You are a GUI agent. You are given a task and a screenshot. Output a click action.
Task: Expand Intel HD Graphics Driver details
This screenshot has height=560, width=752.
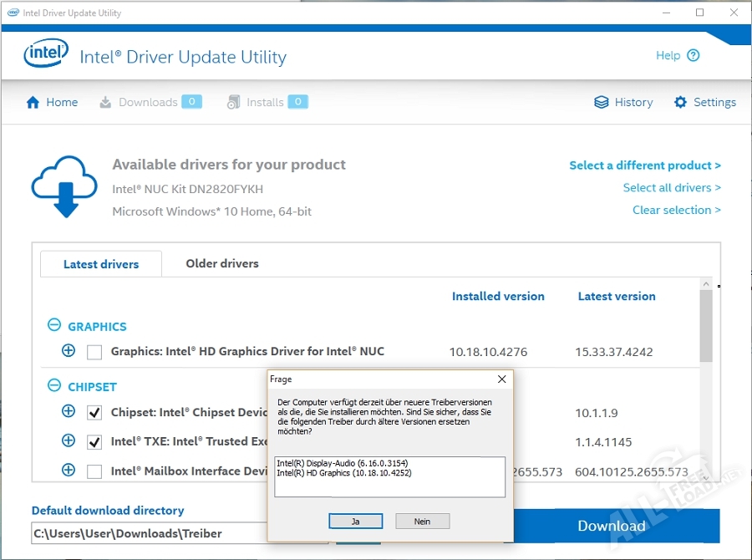(x=69, y=351)
